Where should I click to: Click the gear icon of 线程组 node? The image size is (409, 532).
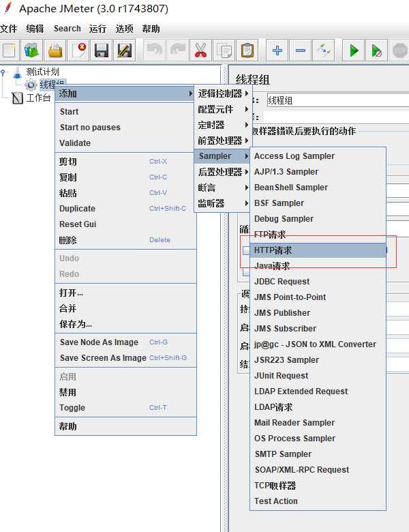pyautogui.click(x=31, y=85)
